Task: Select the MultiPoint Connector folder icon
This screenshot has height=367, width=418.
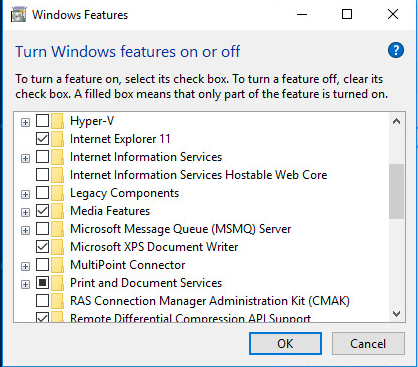Action: (57, 265)
